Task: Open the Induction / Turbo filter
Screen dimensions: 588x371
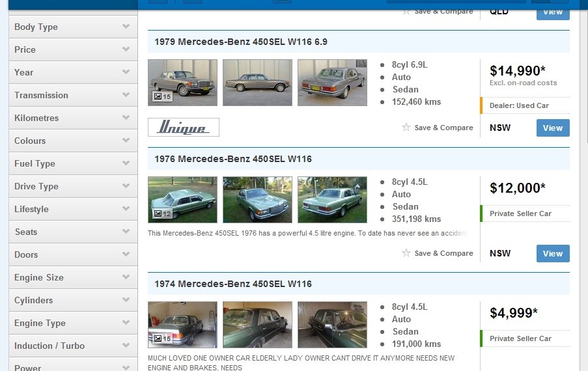Action: pos(73,346)
